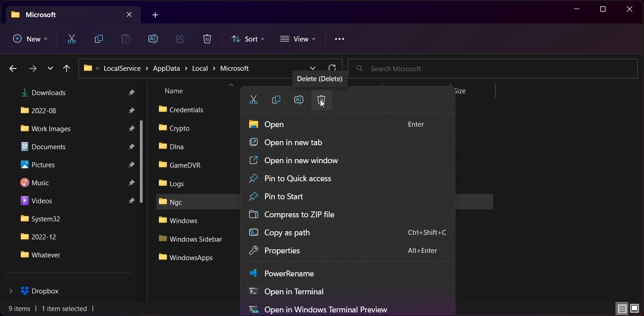
Task: Click the Rename icon in context menu
Action: (x=299, y=100)
